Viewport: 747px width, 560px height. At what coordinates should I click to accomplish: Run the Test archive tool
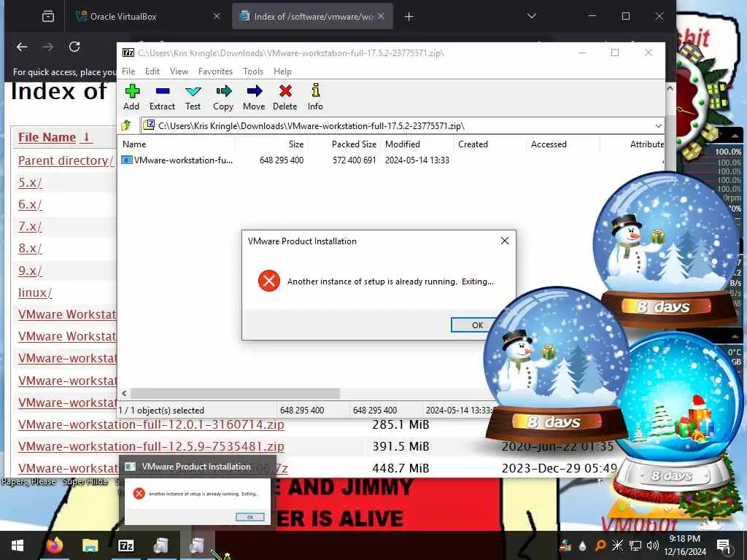tap(193, 97)
